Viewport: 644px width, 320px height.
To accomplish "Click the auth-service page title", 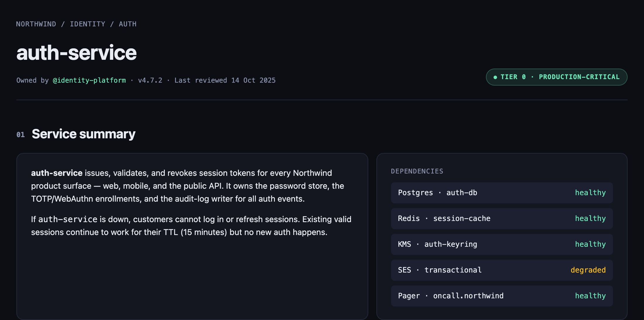I will [x=76, y=53].
